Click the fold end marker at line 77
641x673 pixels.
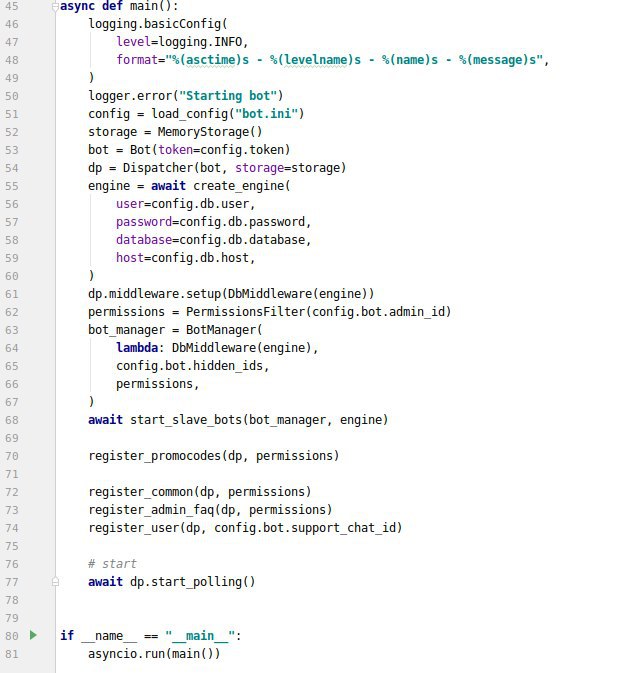pos(55,582)
